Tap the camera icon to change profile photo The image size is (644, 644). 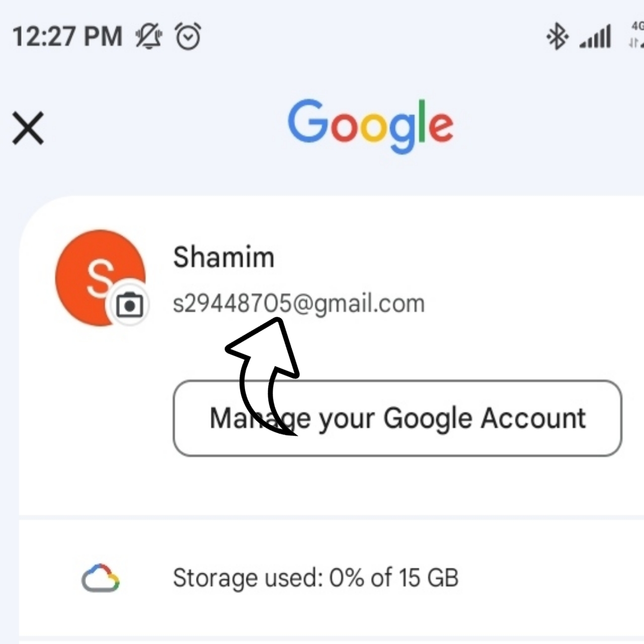tap(129, 305)
